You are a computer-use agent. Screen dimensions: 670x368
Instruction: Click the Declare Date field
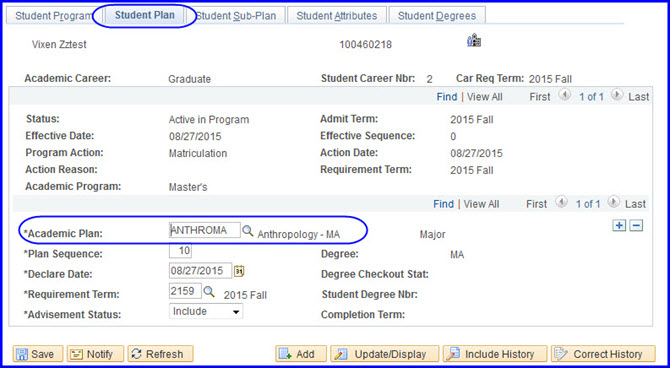tap(200, 271)
